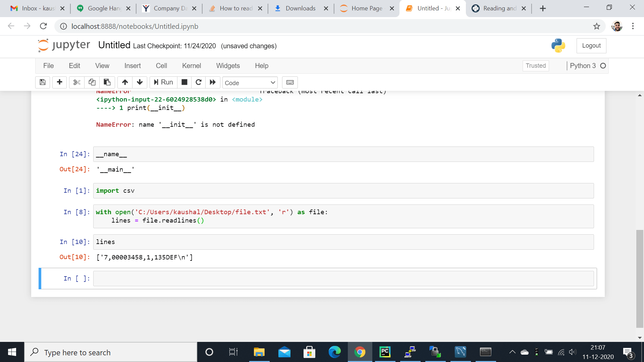644x362 pixels.
Task: Click the empty input cell
Action: tap(343, 279)
